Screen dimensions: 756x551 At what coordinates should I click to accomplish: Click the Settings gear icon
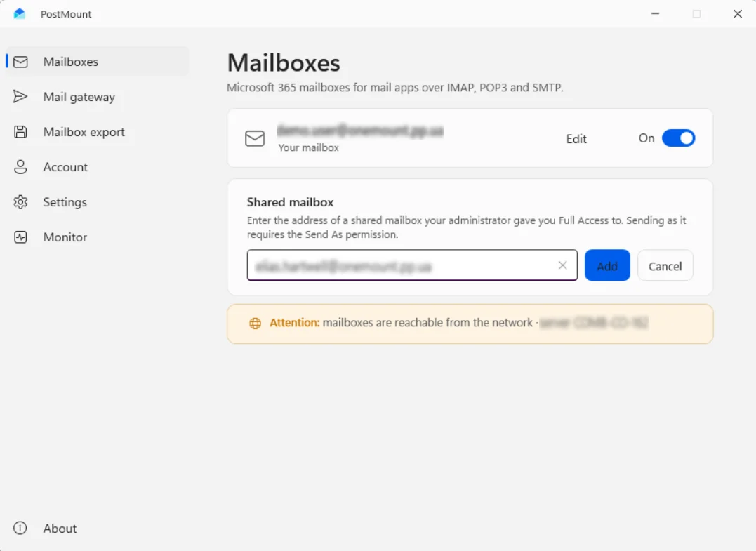point(20,202)
